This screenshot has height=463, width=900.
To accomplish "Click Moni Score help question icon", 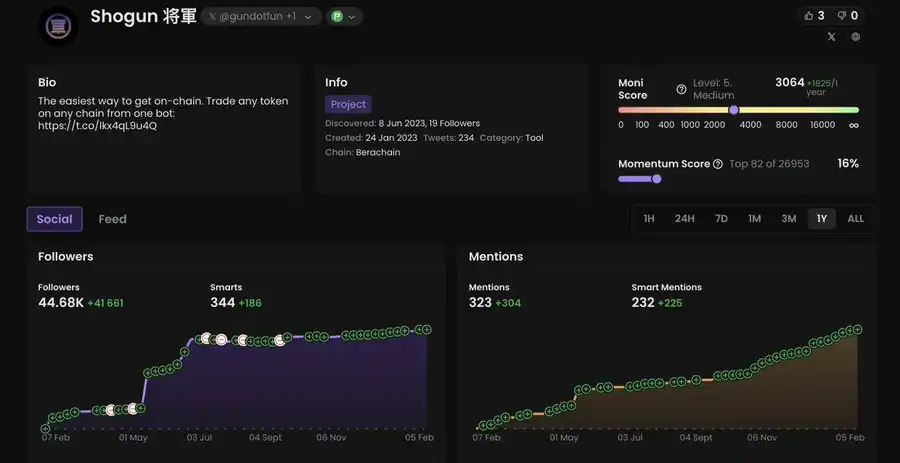I will click(x=681, y=89).
